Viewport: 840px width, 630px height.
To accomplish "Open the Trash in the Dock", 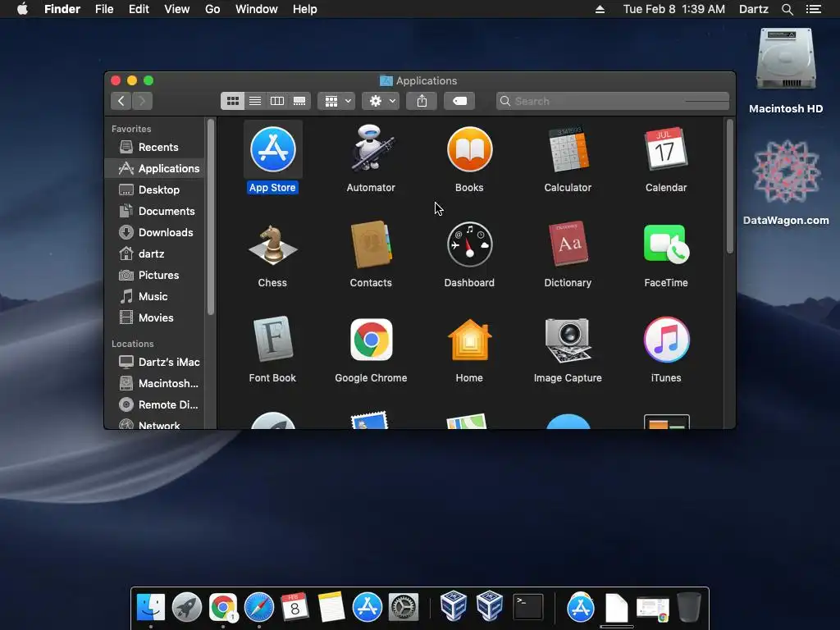I will [x=689, y=607].
